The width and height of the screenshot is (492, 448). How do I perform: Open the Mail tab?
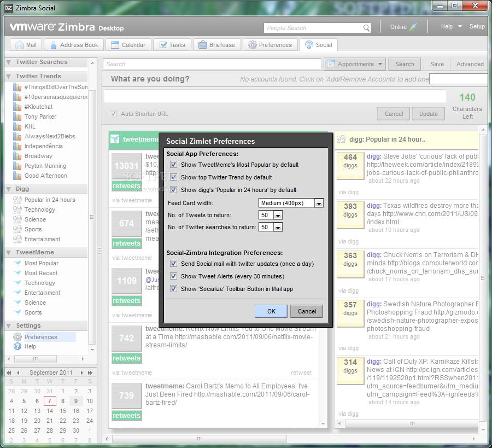tap(26, 45)
